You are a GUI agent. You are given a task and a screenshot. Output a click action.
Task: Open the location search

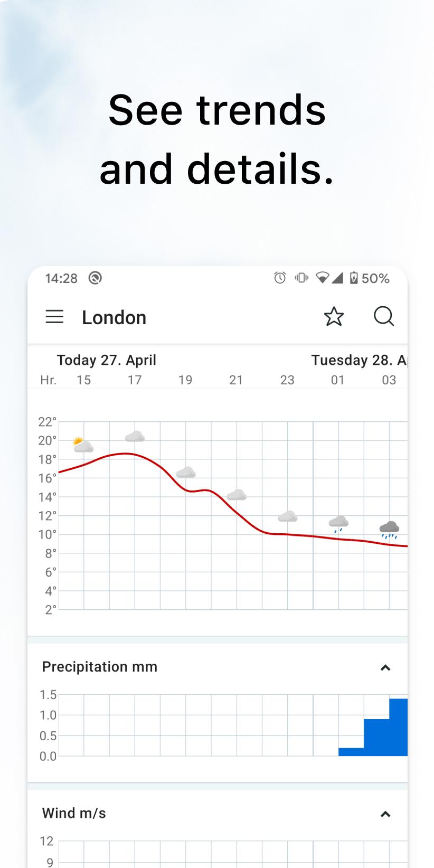(x=383, y=317)
